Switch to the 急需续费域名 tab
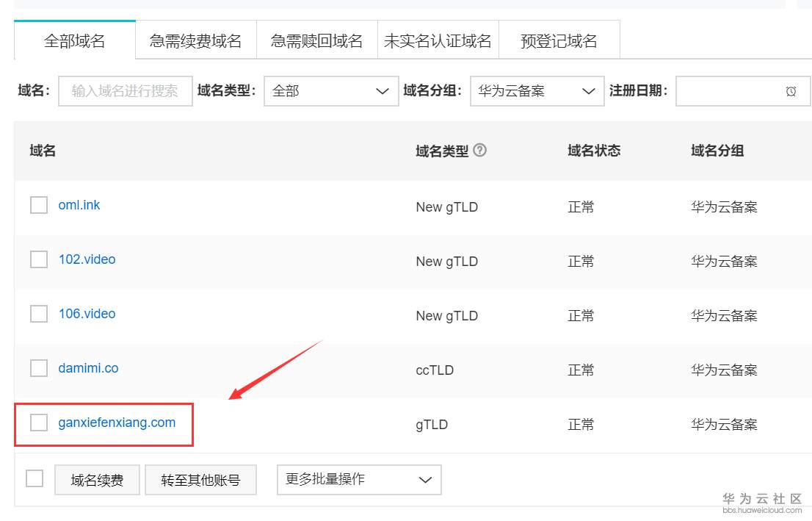812x521 pixels. point(195,41)
